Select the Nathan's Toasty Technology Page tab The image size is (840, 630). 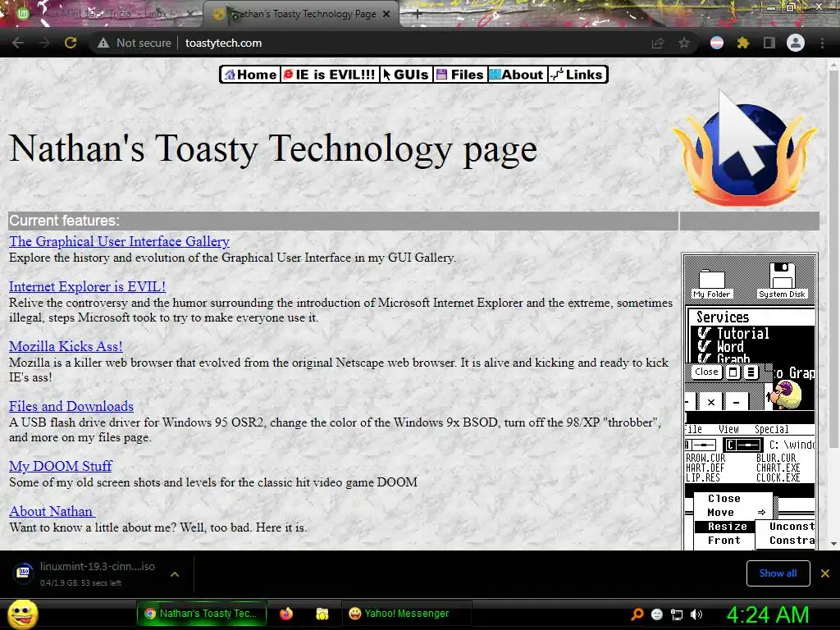tap(301, 15)
